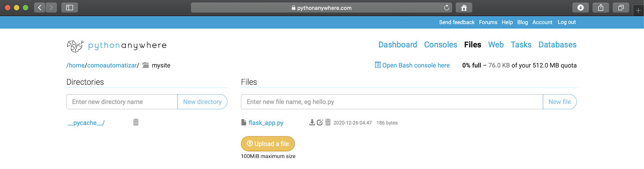Click the file icon beside flask_app.py
This screenshot has width=644, height=169.
pos(244,122)
